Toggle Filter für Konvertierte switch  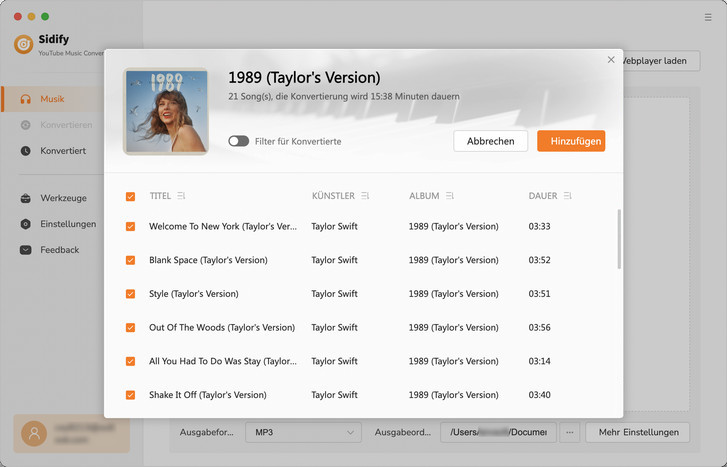tap(239, 141)
